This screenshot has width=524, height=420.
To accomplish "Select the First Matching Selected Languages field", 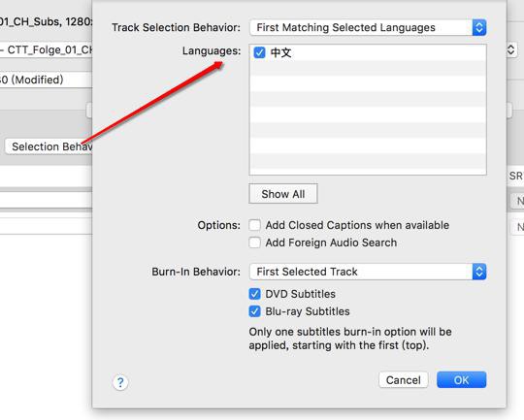I will [x=368, y=27].
